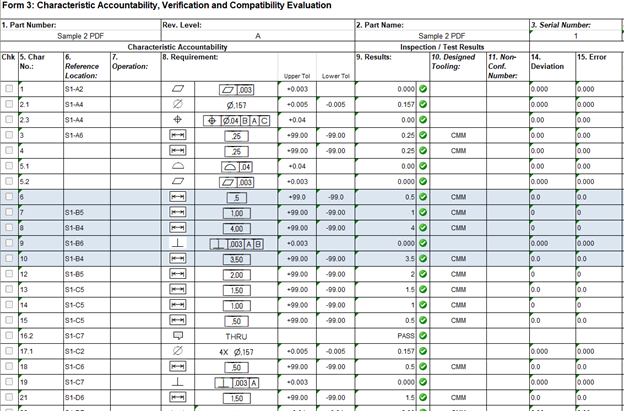This screenshot has height=411, width=624.
Task: Click the green check beside result 3.5
Action: point(423,259)
